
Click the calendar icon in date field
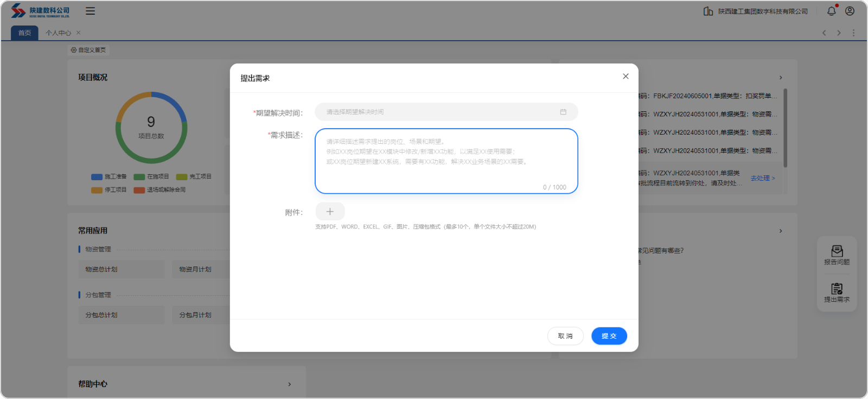pos(563,112)
